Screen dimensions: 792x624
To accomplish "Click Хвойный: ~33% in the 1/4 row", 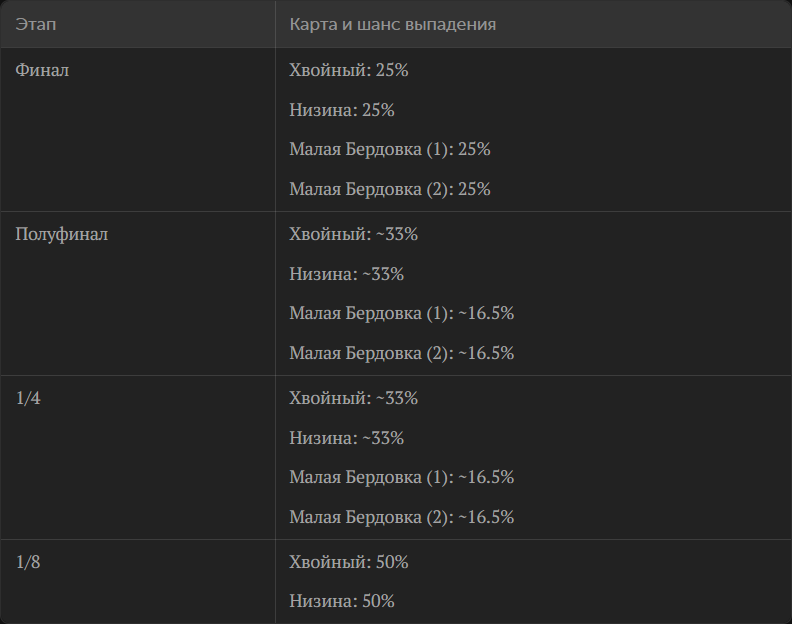I will (x=354, y=398).
